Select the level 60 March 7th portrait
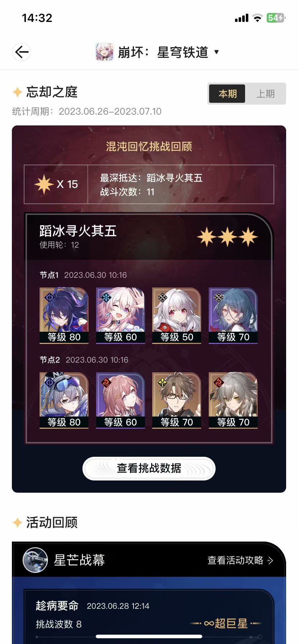The height and width of the screenshot is (644, 298). 121,316
